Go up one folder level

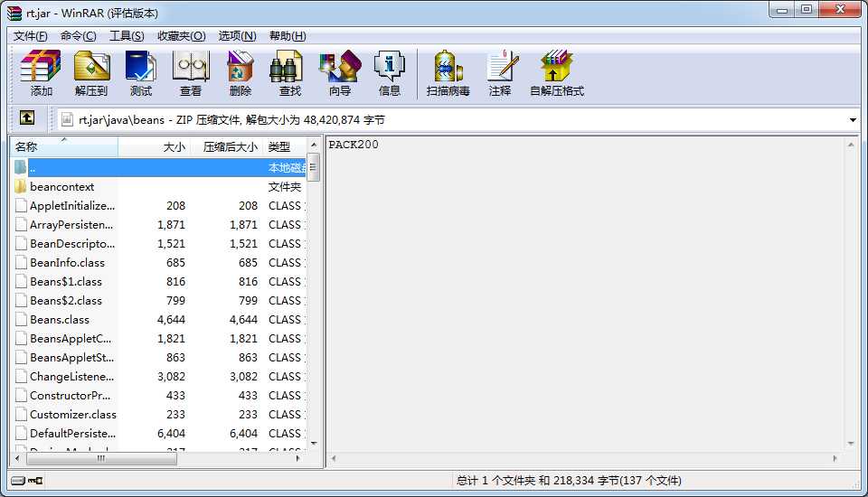click(x=26, y=117)
